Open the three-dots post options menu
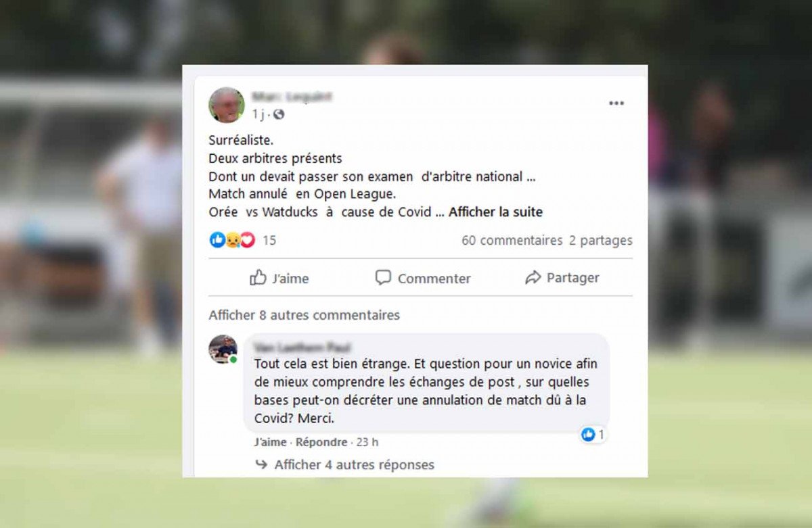Screen dimensions: 812x528 [616, 103]
